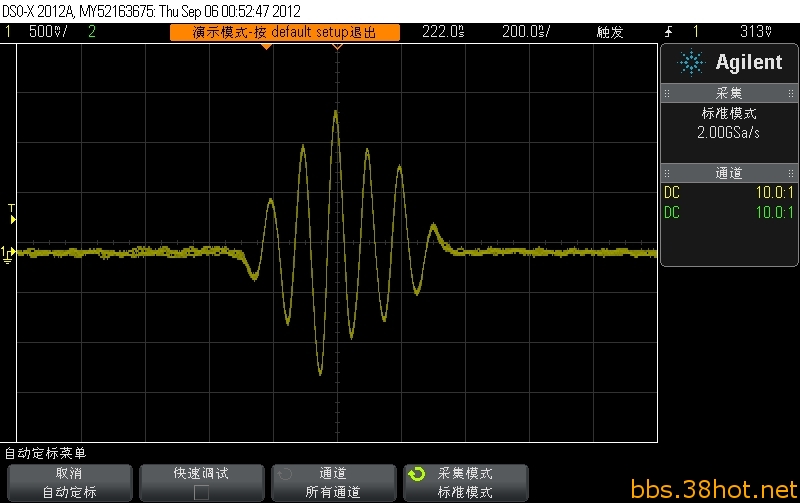Open the 通道 panel header
The image size is (800, 503).
point(729,173)
